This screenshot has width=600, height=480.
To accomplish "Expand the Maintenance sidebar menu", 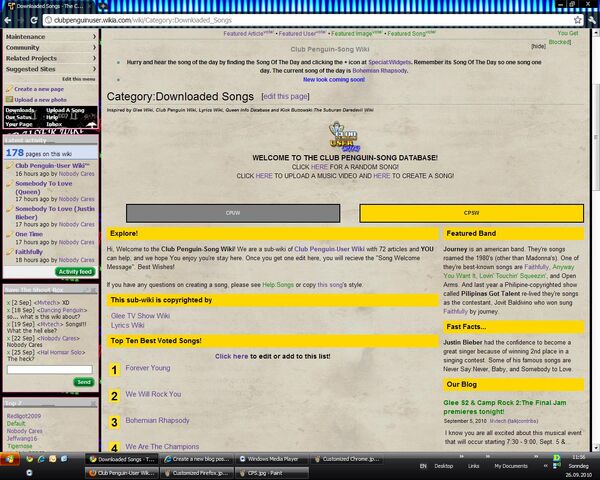I will click(x=51, y=37).
